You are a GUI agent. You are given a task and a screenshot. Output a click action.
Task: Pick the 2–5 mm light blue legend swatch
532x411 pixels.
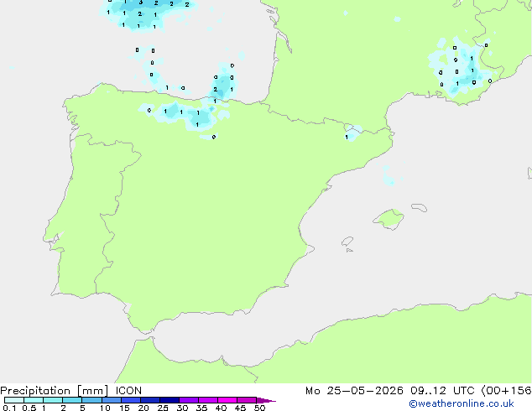(x=72, y=400)
